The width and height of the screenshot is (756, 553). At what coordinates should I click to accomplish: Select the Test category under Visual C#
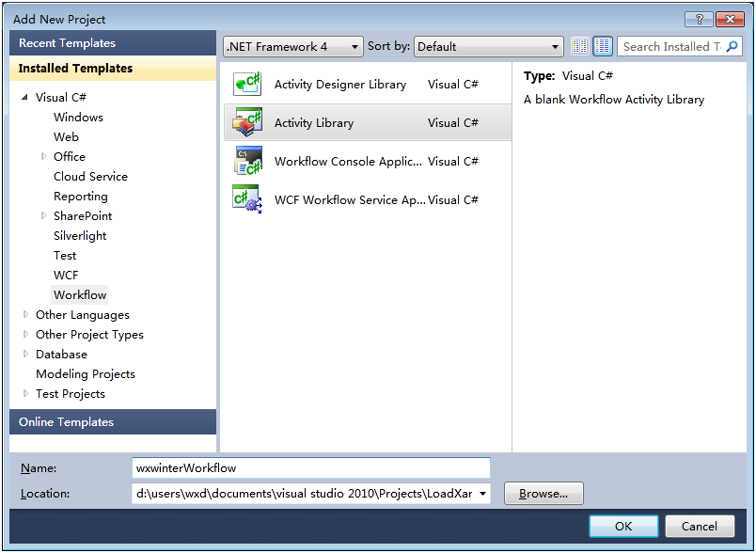65,256
